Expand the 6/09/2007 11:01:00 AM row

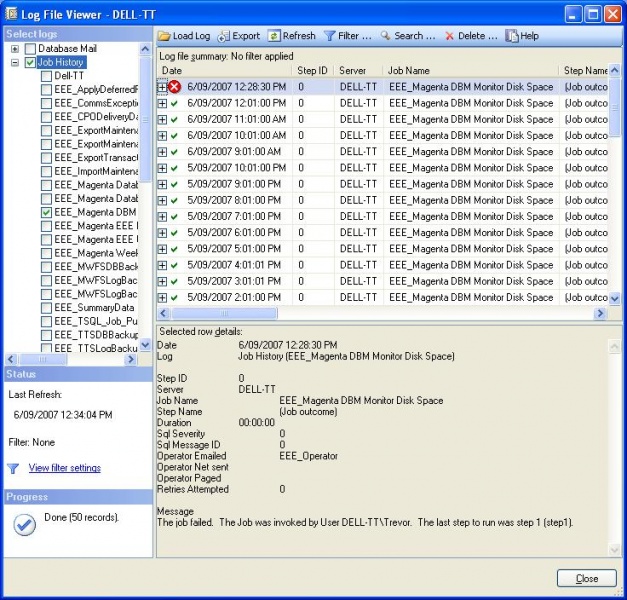tap(162, 120)
